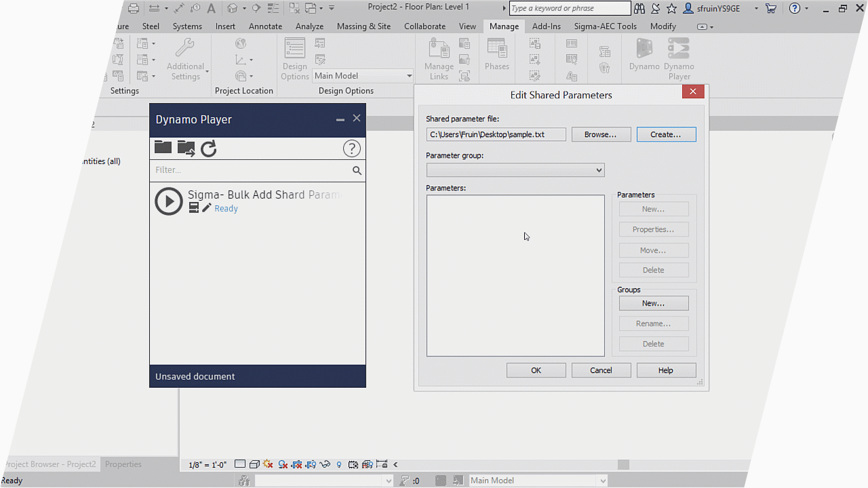868x488 pixels.
Task: Open the Systems ribbon tab
Action: (x=187, y=26)
